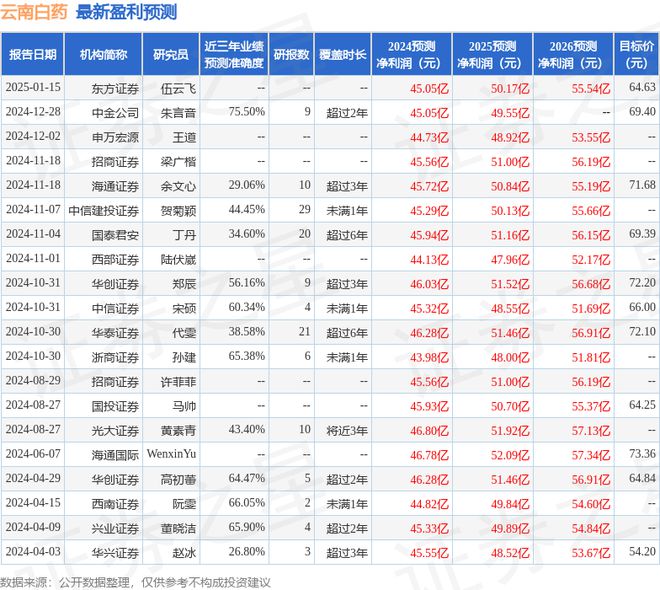Select the 研究员 column header
Image resolution: width=660 pixels, height=590 pixels.
tap(171, 54)
